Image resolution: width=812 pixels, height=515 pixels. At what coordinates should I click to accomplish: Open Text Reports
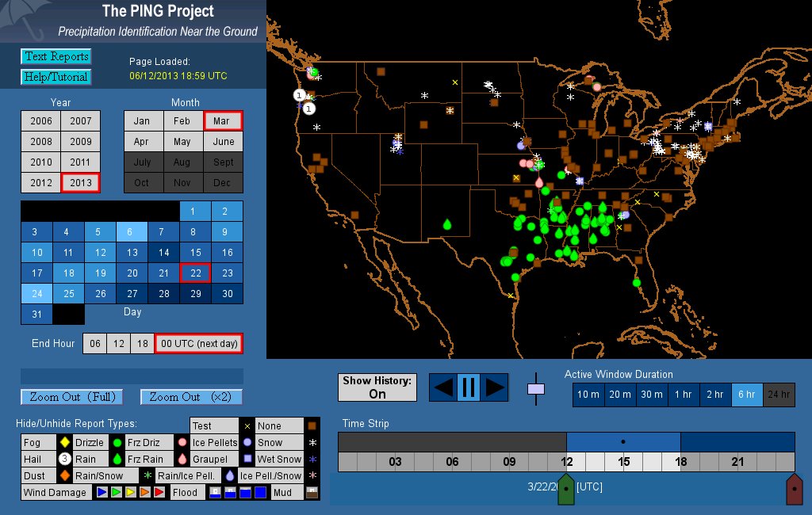(56, 56)
